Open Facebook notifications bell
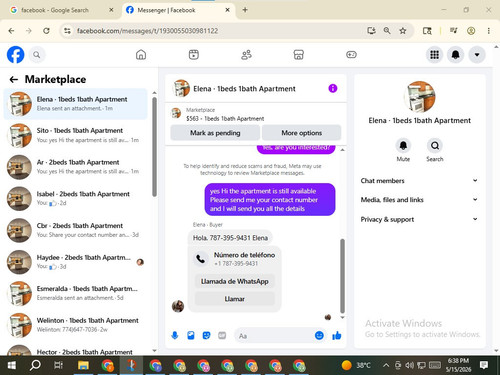The height and width of the screenshot is (375, 500). point(456,55)
